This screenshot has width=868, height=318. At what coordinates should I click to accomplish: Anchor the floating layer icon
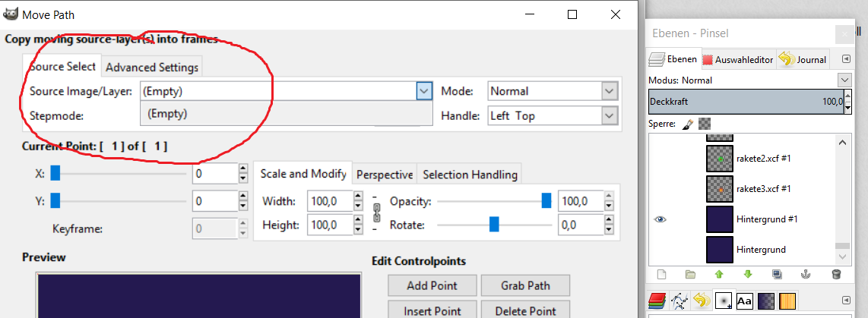tap(806, 274)
